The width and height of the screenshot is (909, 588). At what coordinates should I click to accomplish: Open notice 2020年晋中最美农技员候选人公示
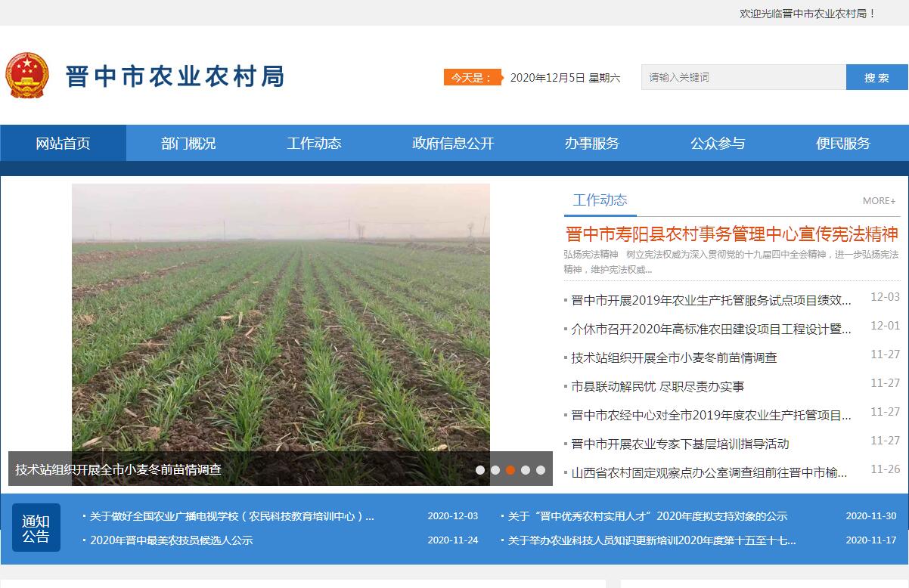click(171, 540)
